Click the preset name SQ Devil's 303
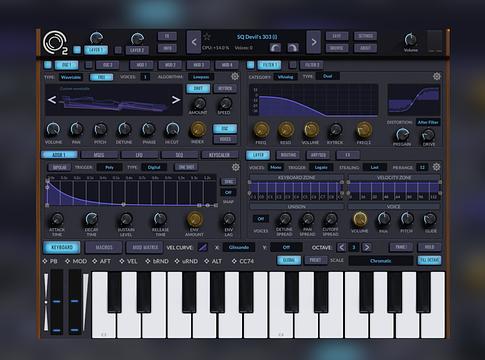485x360 pixels. click(257, 37)
